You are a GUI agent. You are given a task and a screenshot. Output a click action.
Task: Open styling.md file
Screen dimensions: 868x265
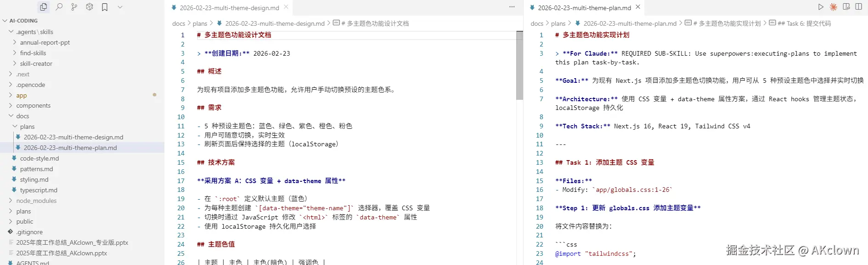click(34, 179)
